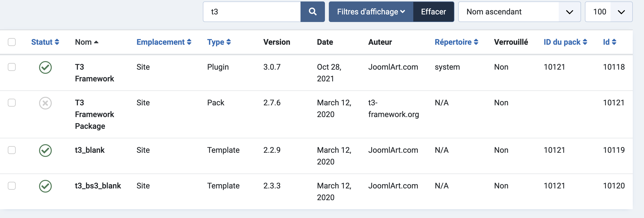Viewport: 644px width, 218px height.
Task: Click the disabled status icon for T3 Framework Package
Action: point(45,103)
